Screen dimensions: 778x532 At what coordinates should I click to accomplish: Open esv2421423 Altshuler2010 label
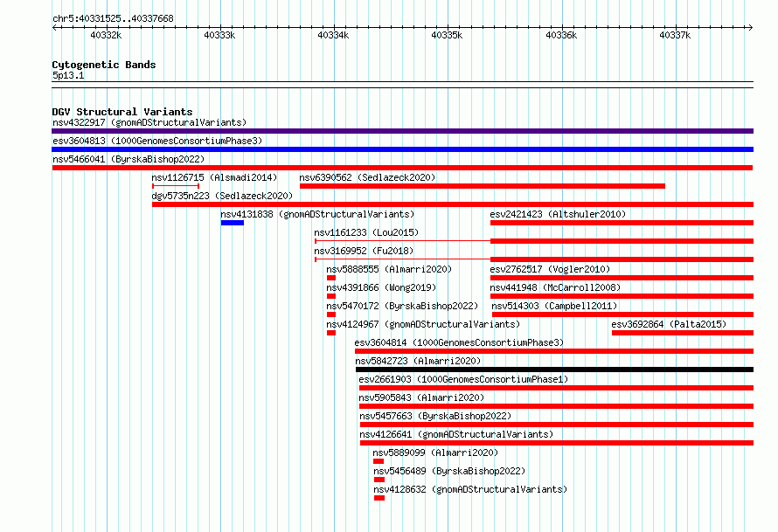[558, 214]
